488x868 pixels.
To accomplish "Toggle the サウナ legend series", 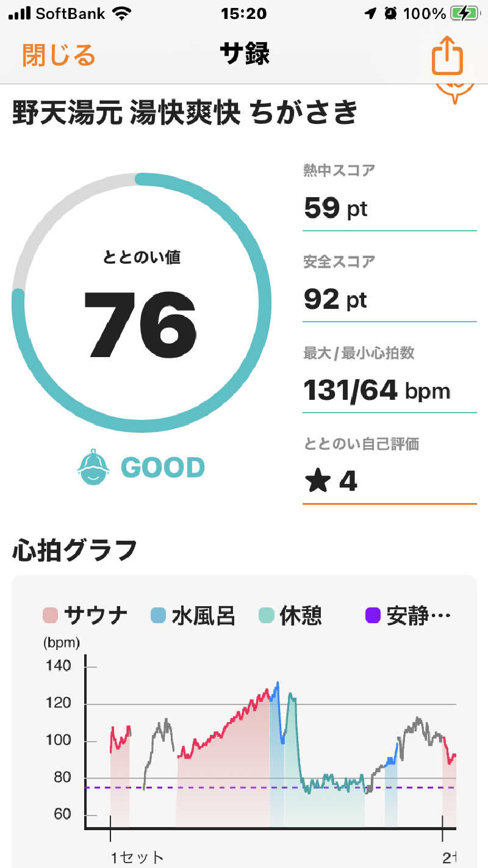I will pyautogui.click(x=85, y=615).
